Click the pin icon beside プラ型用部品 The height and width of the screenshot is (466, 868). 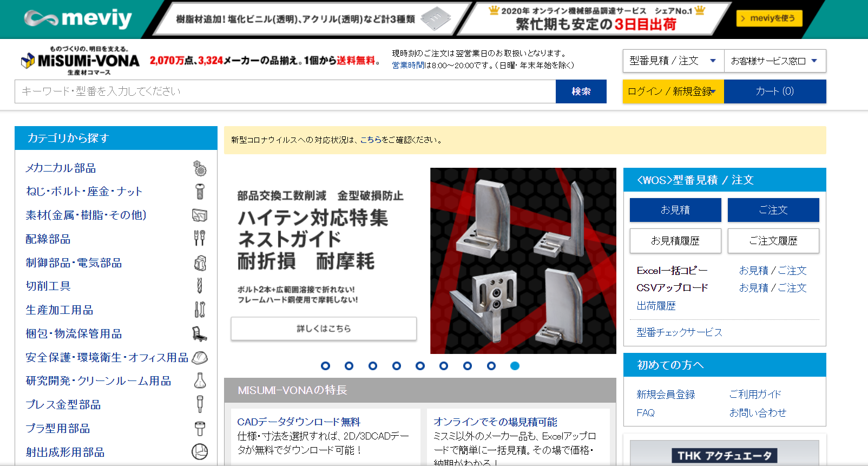(x=200, y=429)
